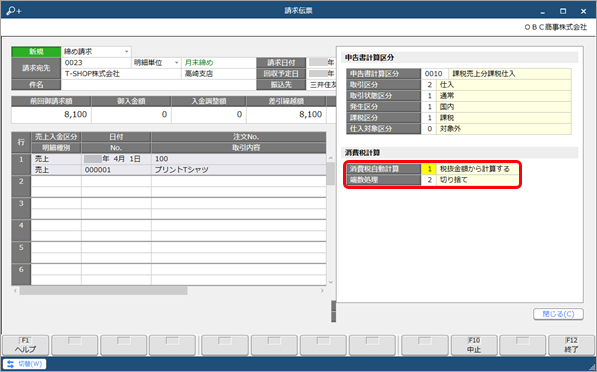This screenshot has height=372, width=597.
Task: Click the 切替(W) button
Action: pyautogui.click(x=25, y=364)
